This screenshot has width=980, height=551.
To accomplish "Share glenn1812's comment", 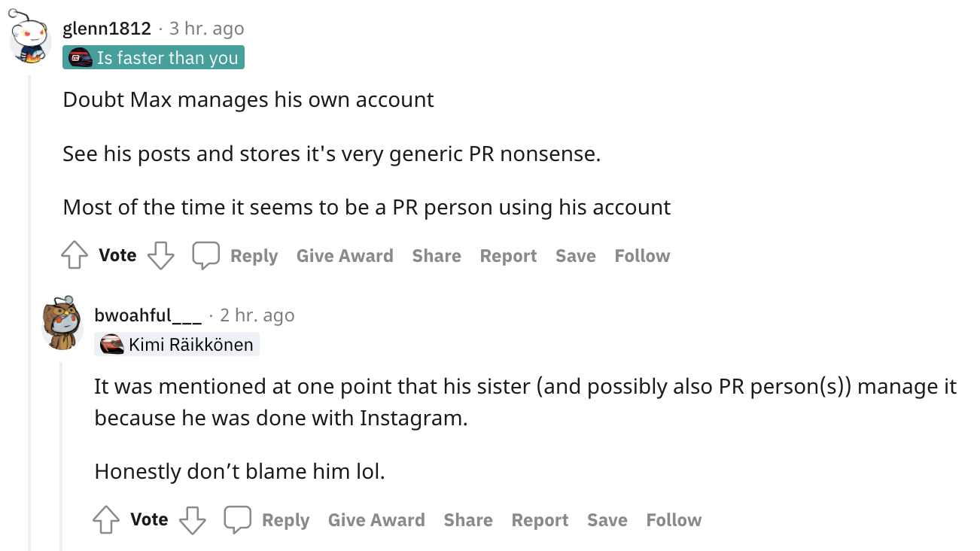I will click(437, 256).
